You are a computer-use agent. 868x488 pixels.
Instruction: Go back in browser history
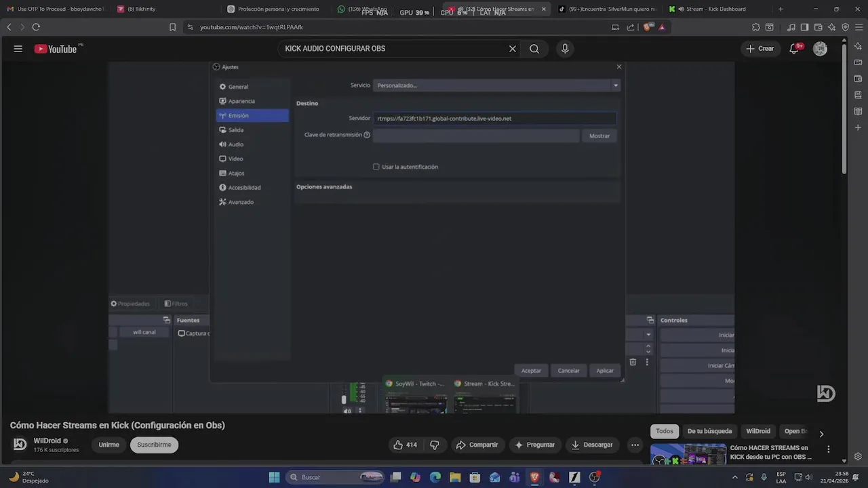9,27
